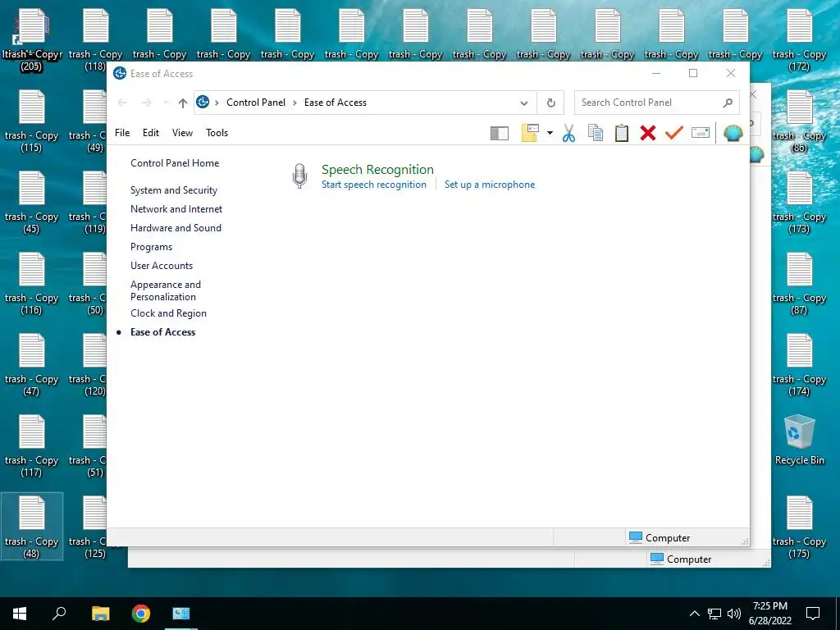Image resolution: width=840 pixels, height=630 pixels.
Task: Open Programs category in sidebar
Action: point(151,246)
